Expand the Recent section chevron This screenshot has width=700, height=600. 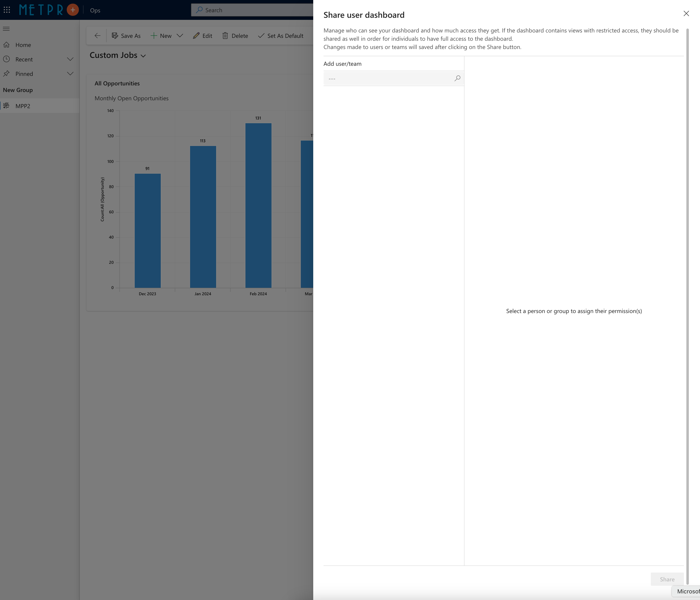pyautogui.click(x=70, y=59)
